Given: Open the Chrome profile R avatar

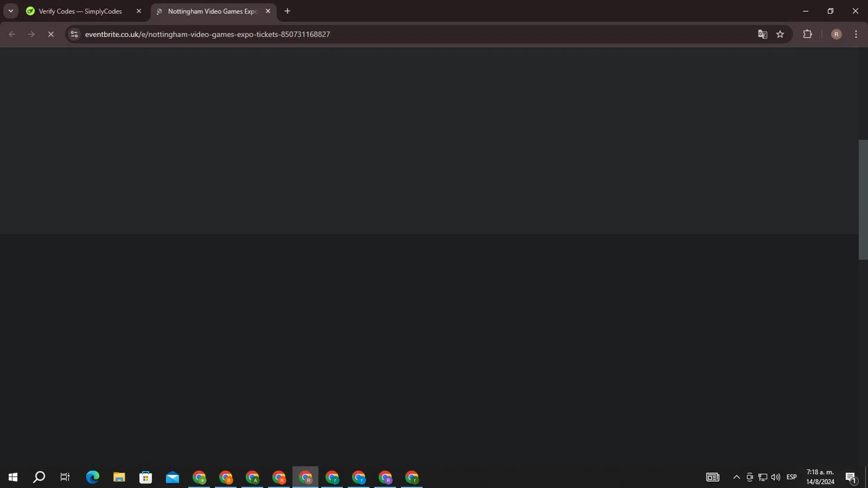Looking at the screenshot, I should coord(836,34).
